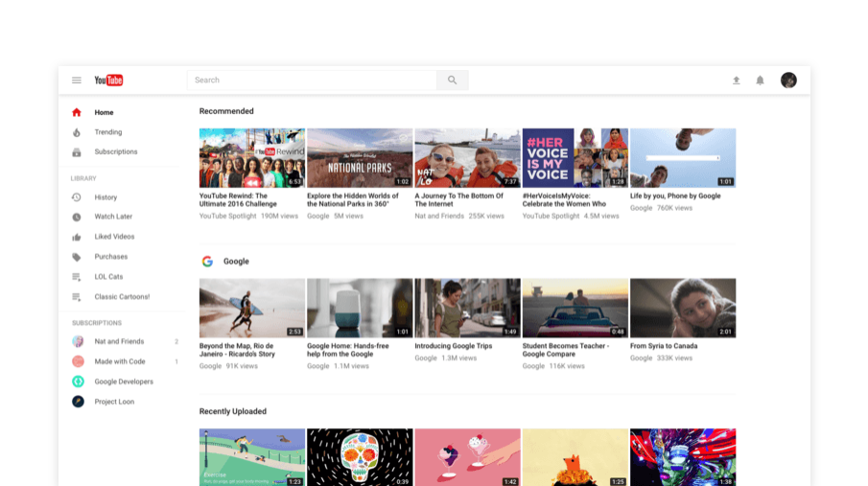
Task: Play the ice cream sundae thumbnail
Action: (467, 457)
